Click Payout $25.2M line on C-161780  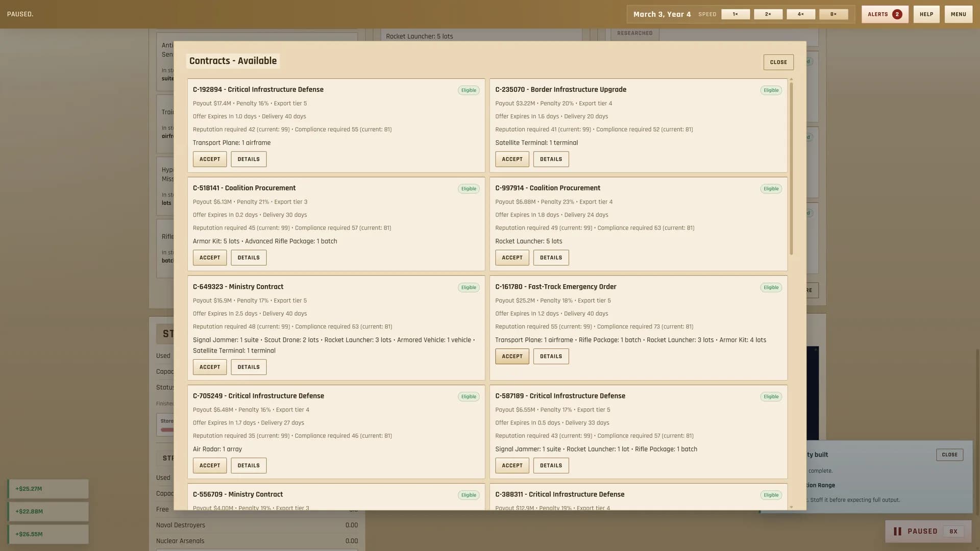553,300
